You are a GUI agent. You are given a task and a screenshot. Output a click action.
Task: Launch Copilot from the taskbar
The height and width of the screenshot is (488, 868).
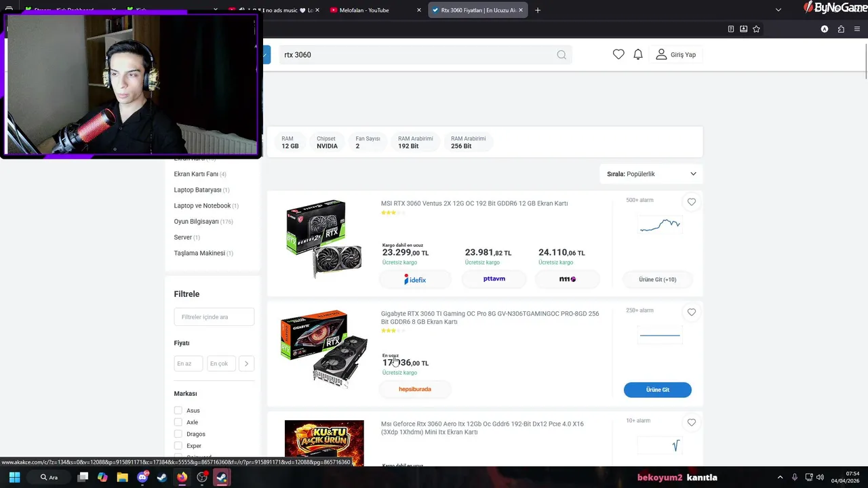coord(102,477)
